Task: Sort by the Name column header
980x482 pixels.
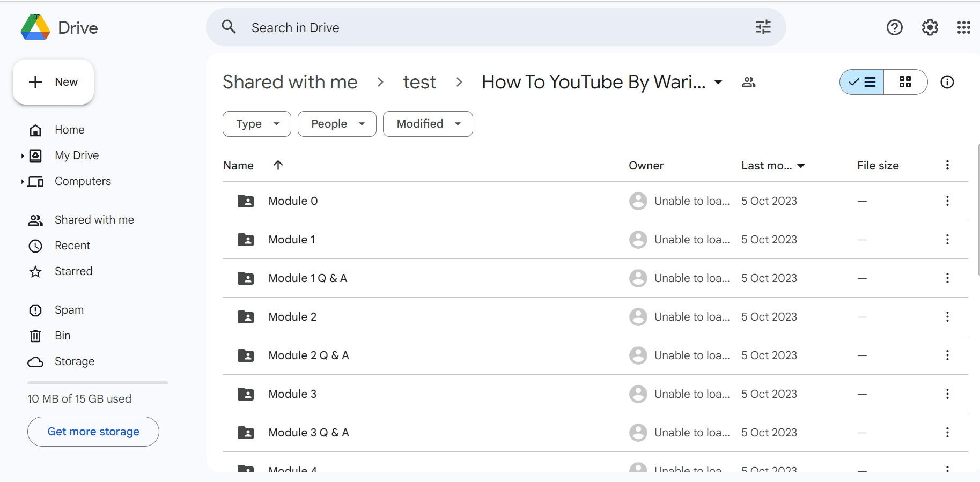Action: click(239, 166)
